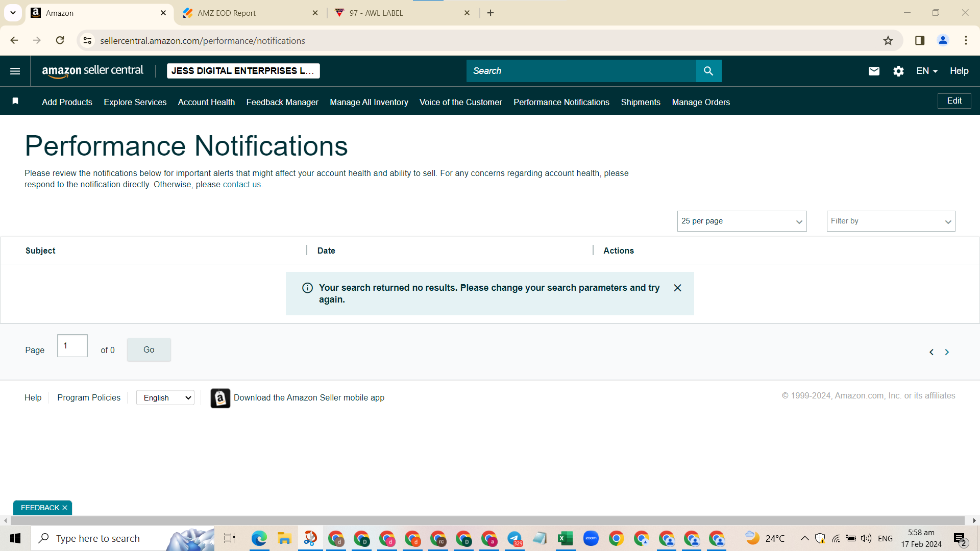
Task: Open Explore Services menu item
Action: 135,102
